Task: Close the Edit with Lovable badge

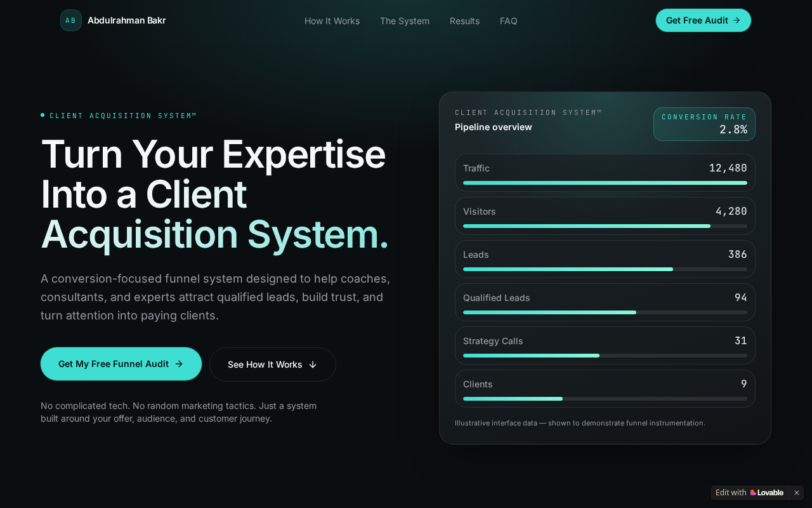Action: pos(797,493)
